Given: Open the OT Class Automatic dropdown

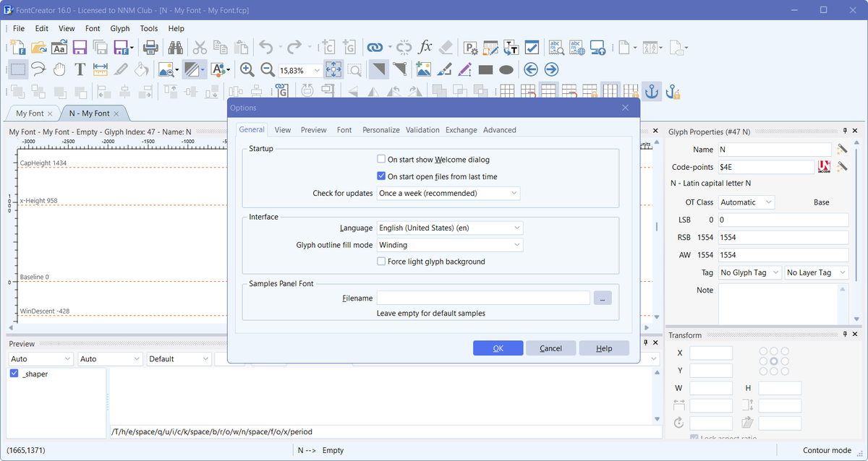Looking at the screenshot, I should click(746, 202).
